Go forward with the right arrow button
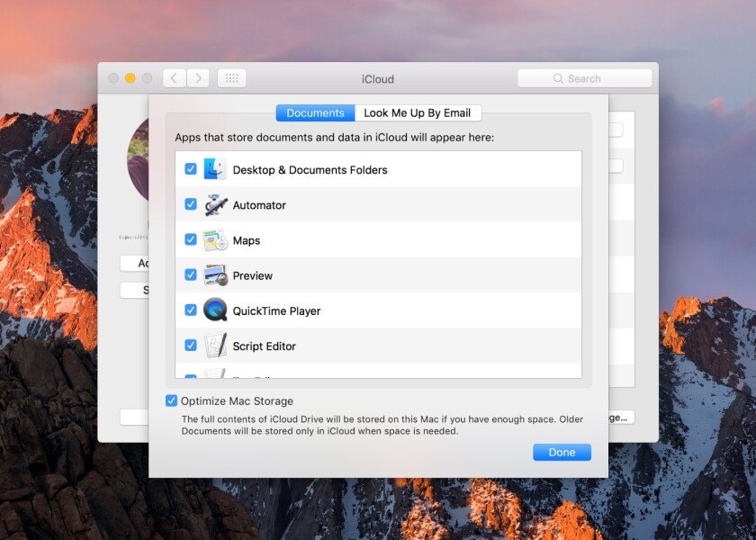 click(x=198, y=78)
